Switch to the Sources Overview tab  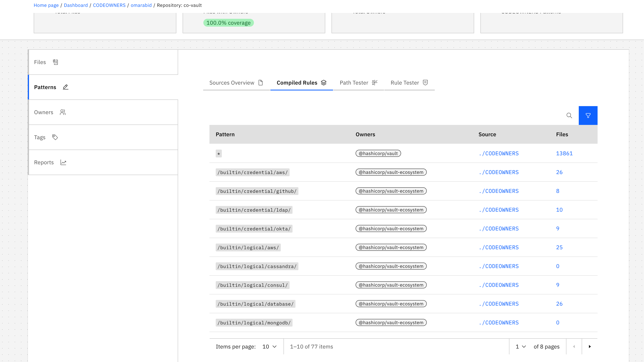pos(232,82)
